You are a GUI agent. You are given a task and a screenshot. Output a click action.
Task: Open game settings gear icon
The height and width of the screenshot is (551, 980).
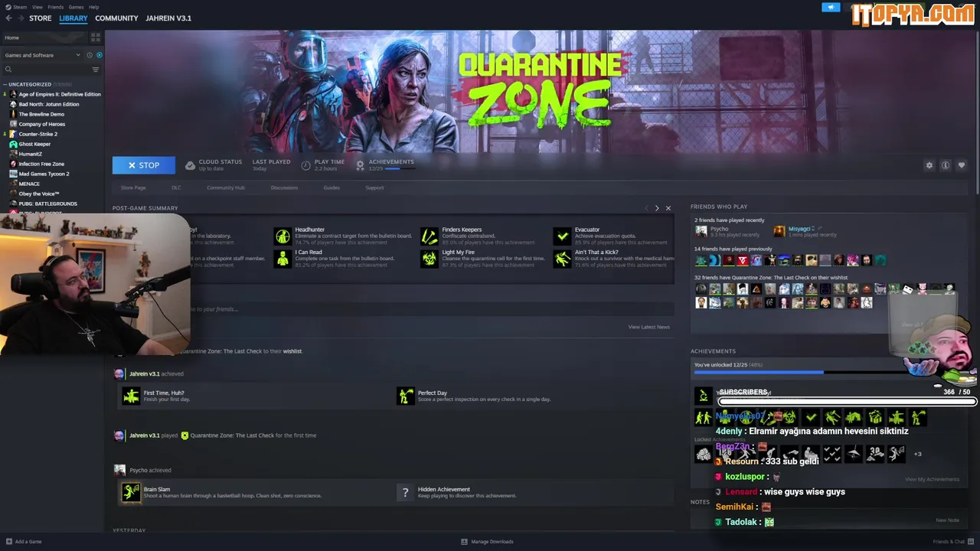[x=929, y=165]
